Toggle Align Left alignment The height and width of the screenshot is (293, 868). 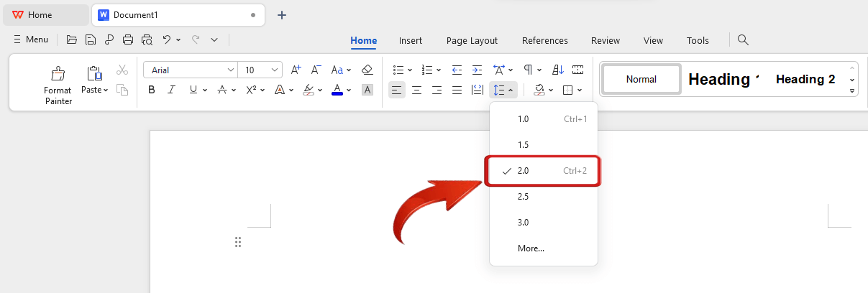[396, 90]
